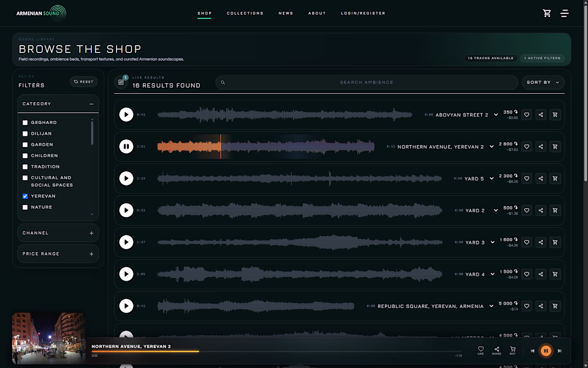This screenshot has width=588, height=368.
Task: Share the Yard 2 track
Action: point(541,210)
